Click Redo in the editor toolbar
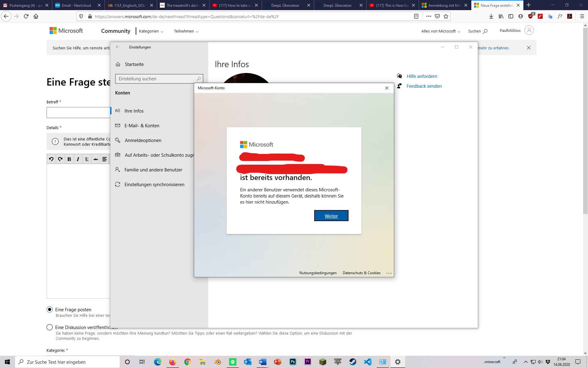This screenshot has height=368, width=588. tap(60, 159)
